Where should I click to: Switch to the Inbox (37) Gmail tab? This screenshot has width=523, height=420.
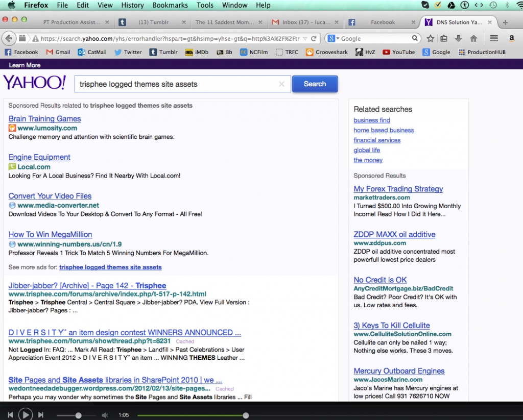[x=306, y=22]
